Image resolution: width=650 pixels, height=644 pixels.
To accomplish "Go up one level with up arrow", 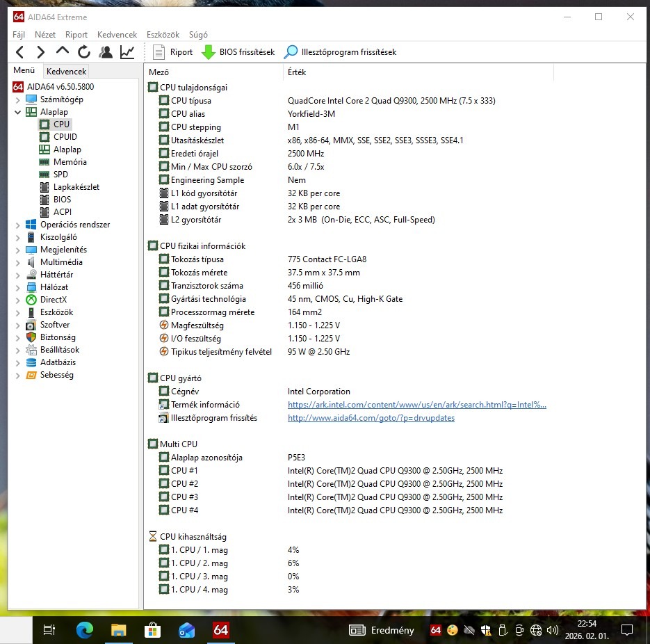I will [x=62, y=51].
